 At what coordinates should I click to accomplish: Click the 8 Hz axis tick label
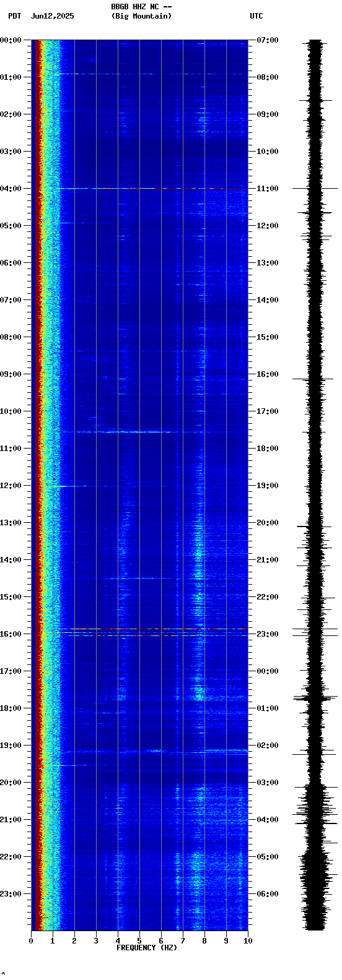(204, 941)
